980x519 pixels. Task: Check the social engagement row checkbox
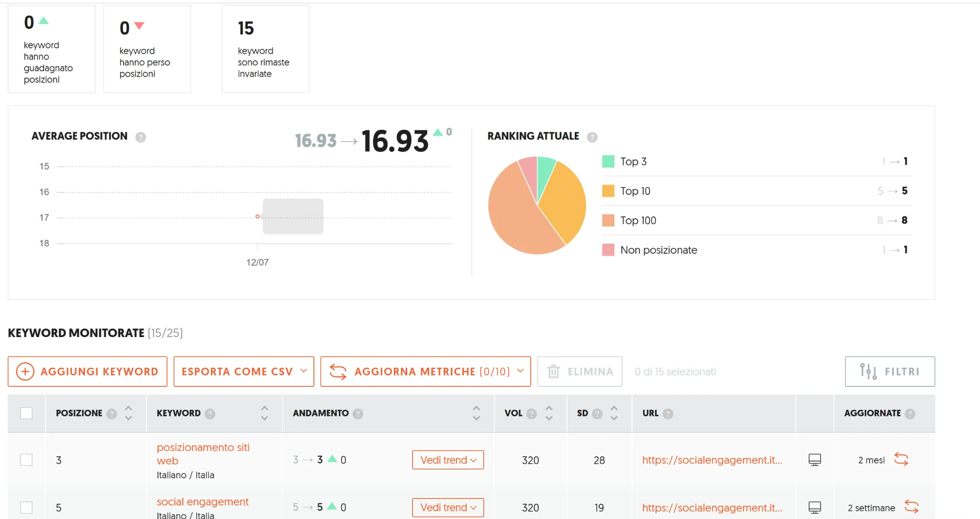point(26,507)
